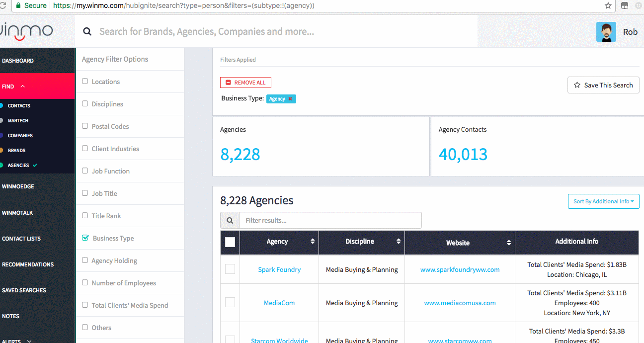This screenshot has height=343, width=644.
Task: Visit www.sparkfoundryww.com link
Action: tap(460, 269)
